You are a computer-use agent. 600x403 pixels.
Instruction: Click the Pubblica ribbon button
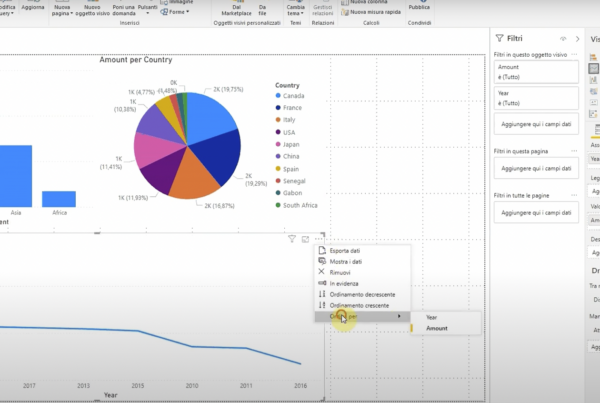coord(419,7)
